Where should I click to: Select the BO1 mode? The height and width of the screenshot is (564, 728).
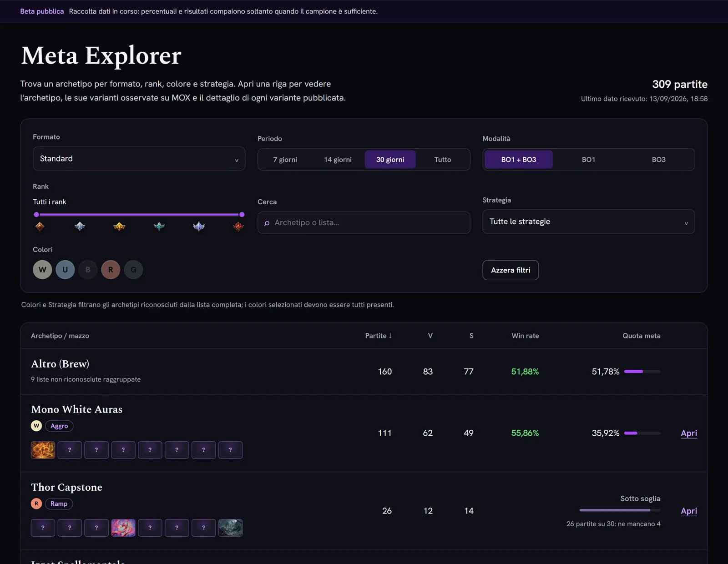589,160
